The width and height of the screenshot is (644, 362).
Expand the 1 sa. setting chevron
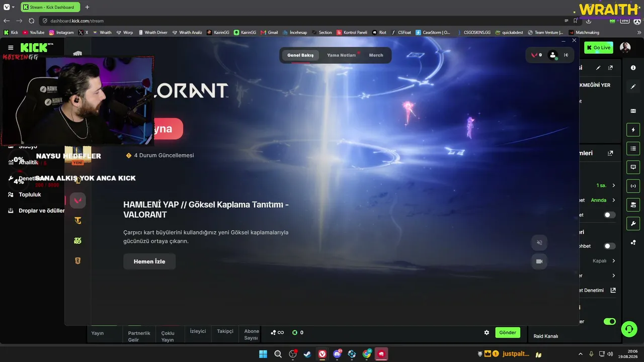pyautogui.click(x=613, y=186)
